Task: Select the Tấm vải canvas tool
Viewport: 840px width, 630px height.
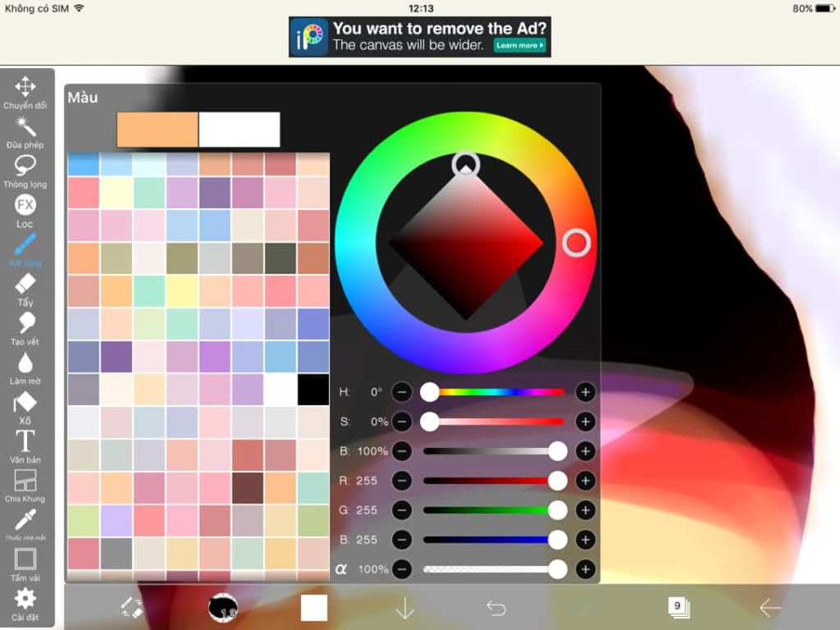Action: coord(25,564)
